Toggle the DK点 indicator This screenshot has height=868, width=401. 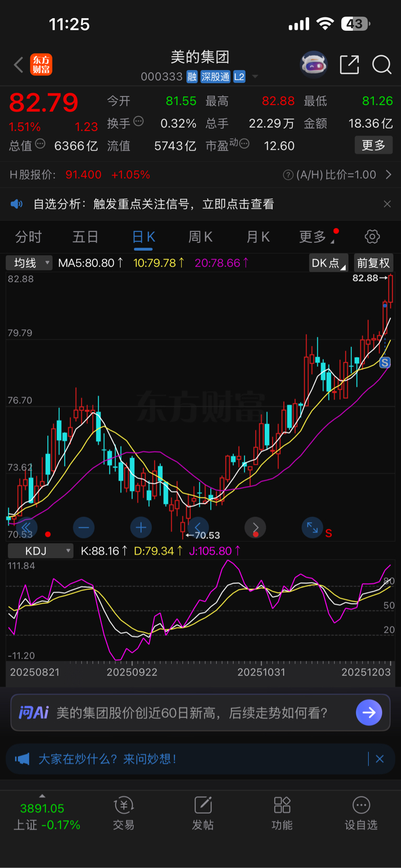click(328, 263)
